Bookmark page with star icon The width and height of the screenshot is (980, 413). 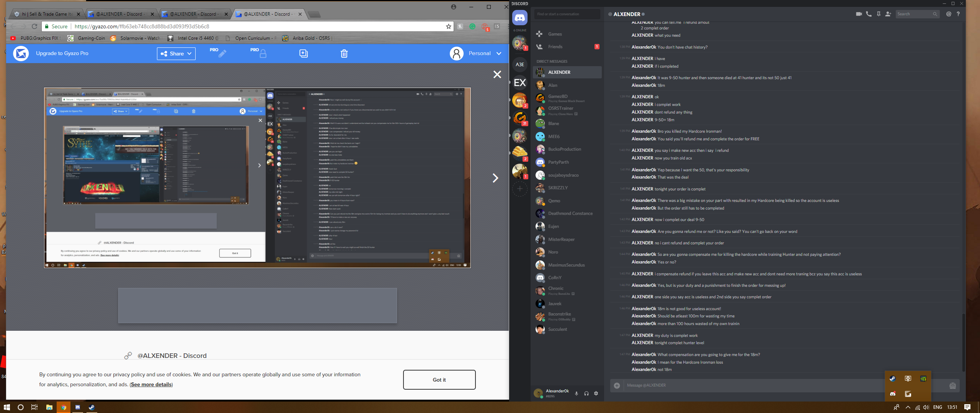[448, 26]
